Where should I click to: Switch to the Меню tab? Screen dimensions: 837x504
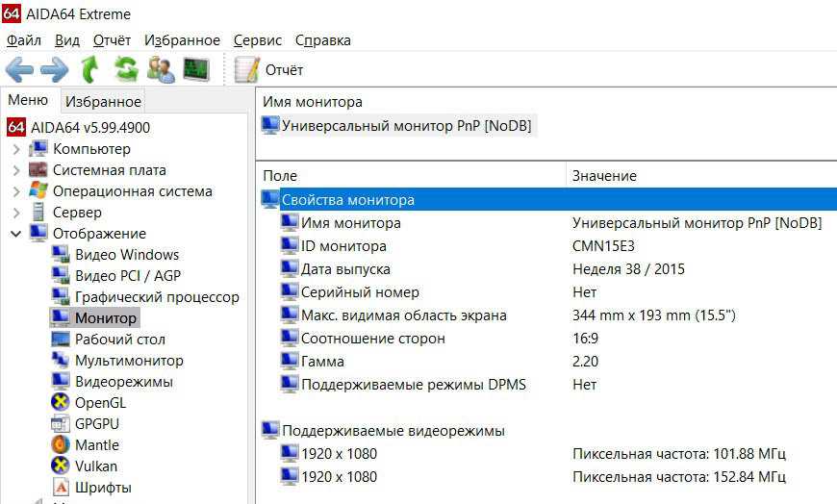[28, 100]
